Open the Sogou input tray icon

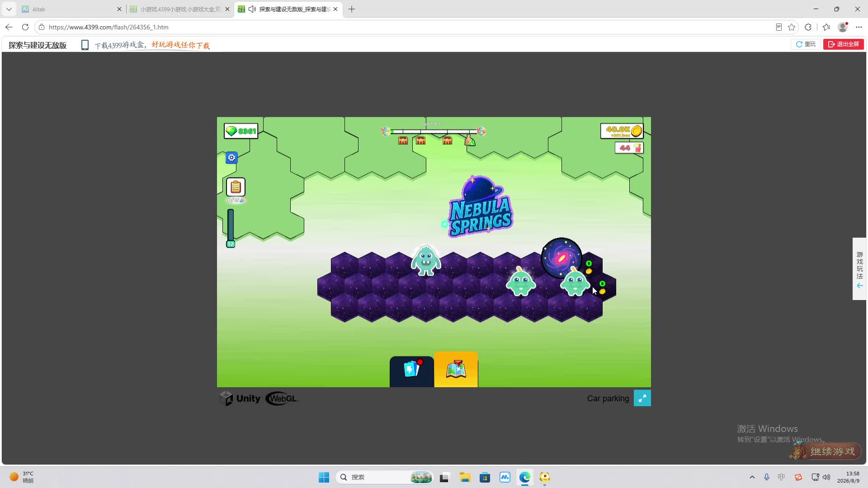(798, 477)
